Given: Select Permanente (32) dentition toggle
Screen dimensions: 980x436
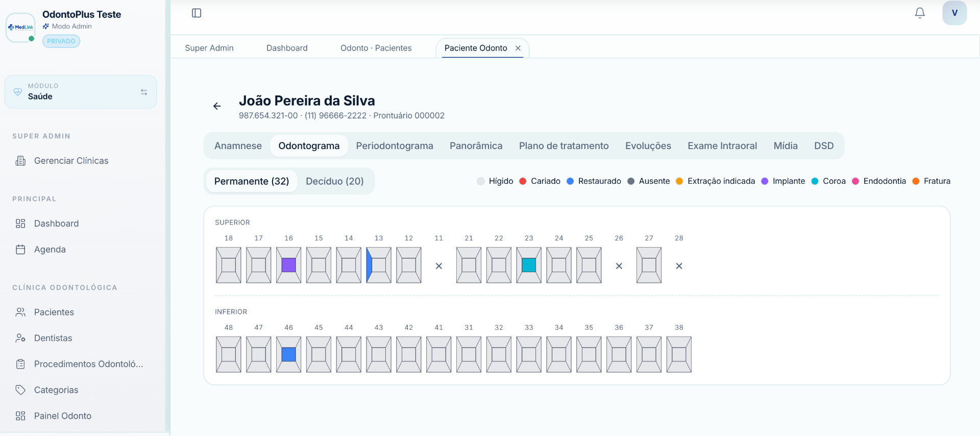Looking at the screenshot, I should pyautogui.click(x=252, y=181).
